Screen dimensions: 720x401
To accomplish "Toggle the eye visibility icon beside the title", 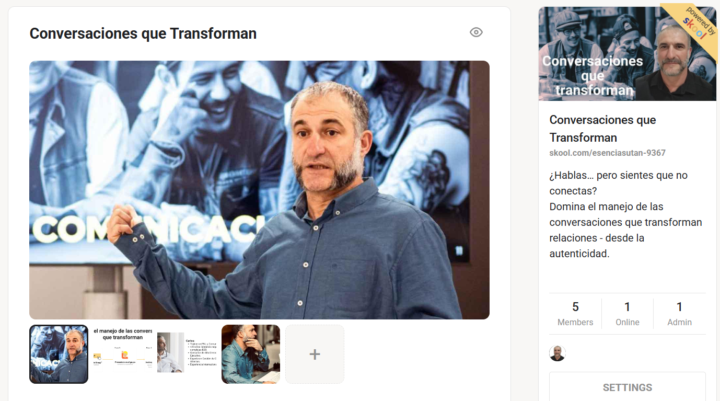I will tap(476, 32).
